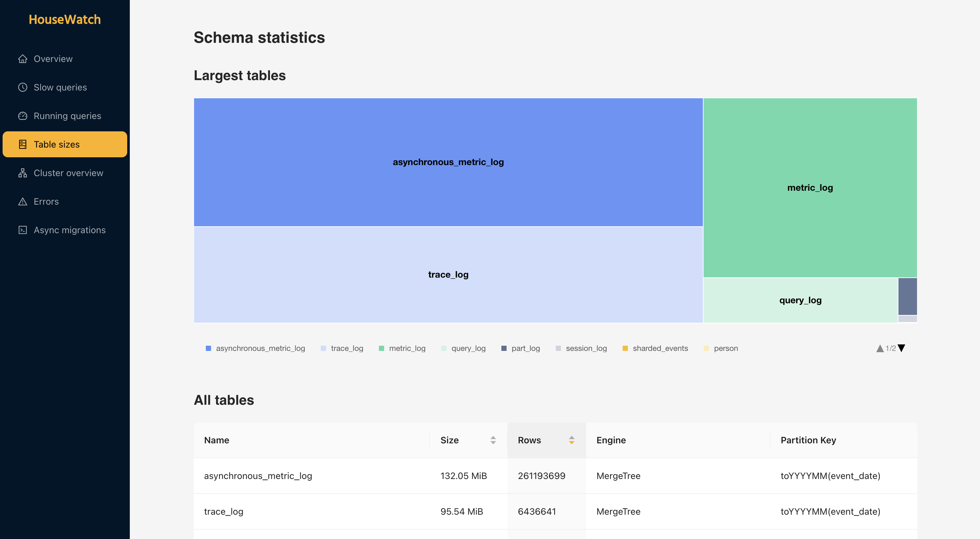Open Cluster overview menu item
This screenshot has height=539, width=980.
click(68, 173)
